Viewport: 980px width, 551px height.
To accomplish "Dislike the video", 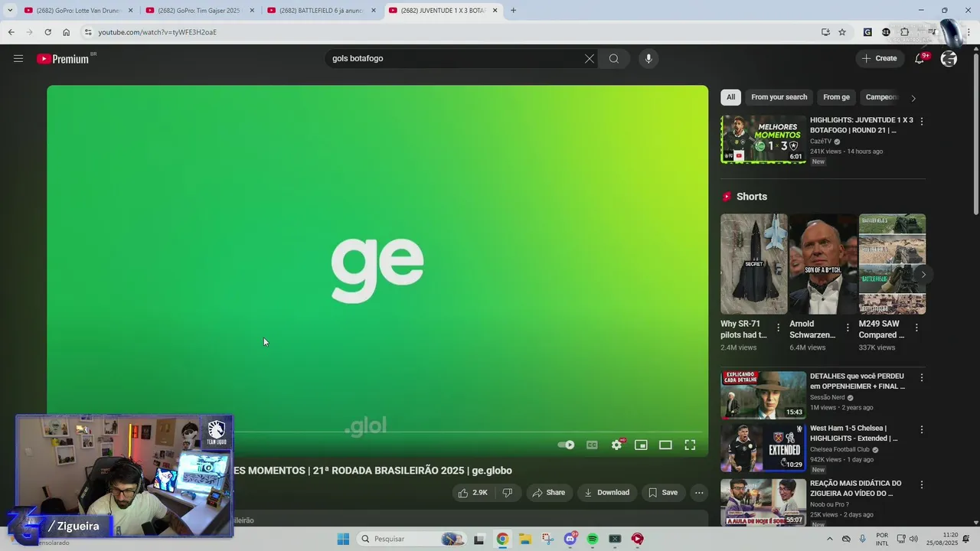I will (x=508, y=493).
